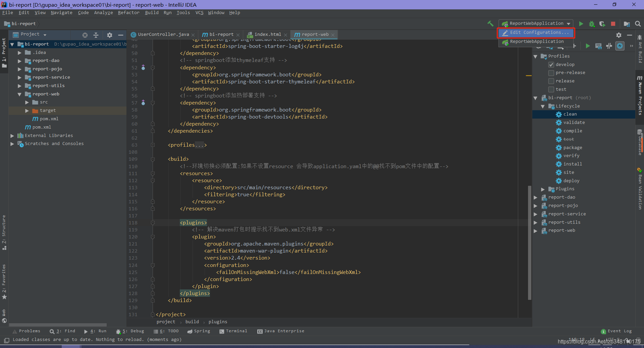Select the 'plugins' breadcrumb in the editor
Viewport: 644px width, 348px height.
tap(218, 322)
